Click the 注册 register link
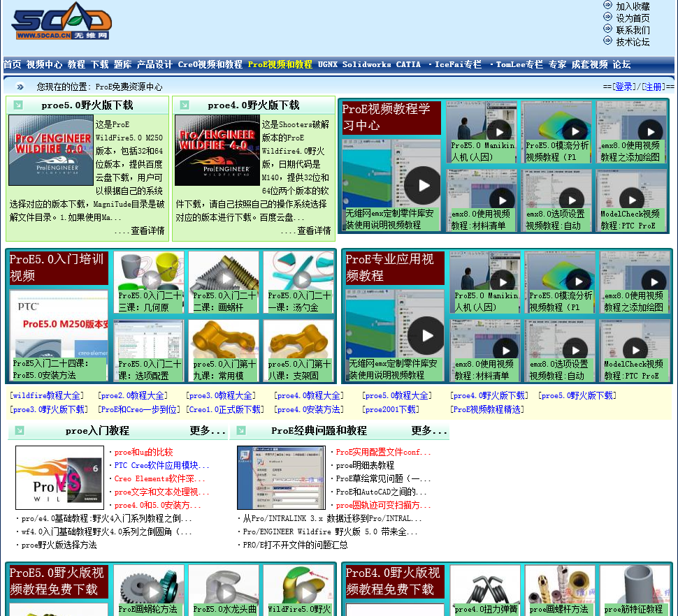678x616 pixels. (653, 87)
